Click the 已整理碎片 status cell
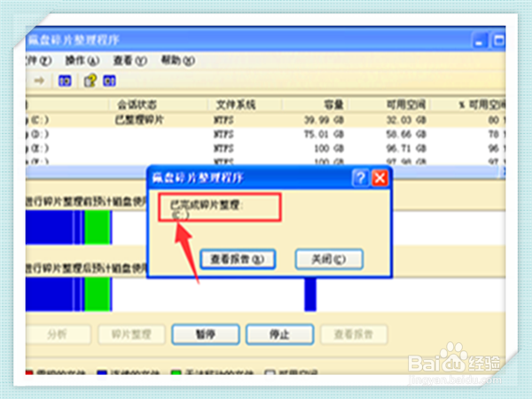The image size is (532, 399). (139, 120)
